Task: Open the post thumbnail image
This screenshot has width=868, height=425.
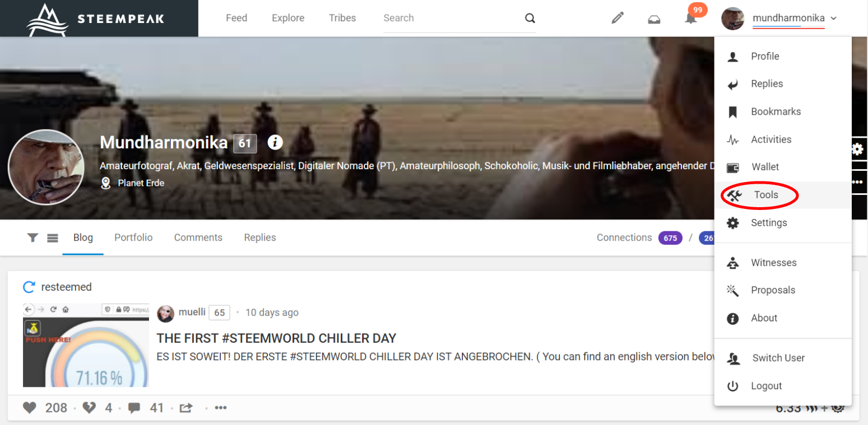Action: 86,345
